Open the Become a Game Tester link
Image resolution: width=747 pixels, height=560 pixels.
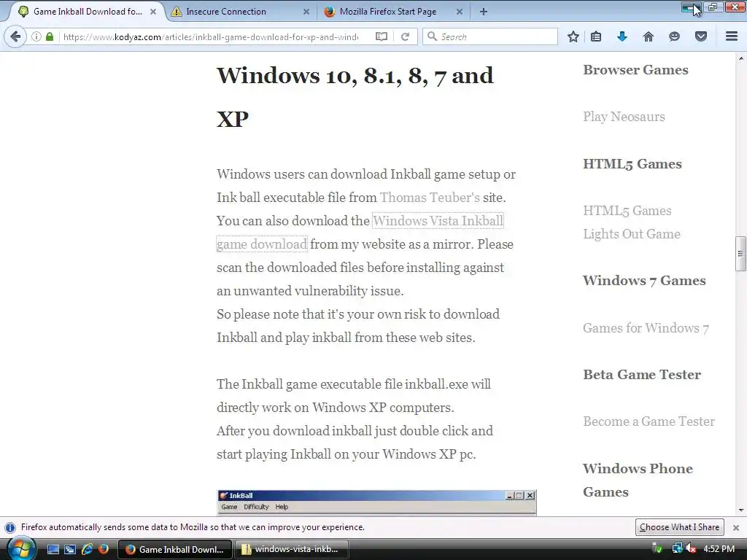(x=649, y=421)
